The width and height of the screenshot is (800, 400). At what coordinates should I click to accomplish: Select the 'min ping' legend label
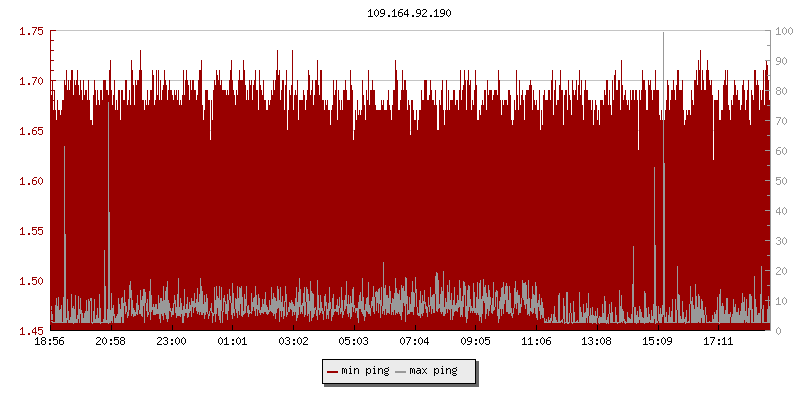(365, 372)
